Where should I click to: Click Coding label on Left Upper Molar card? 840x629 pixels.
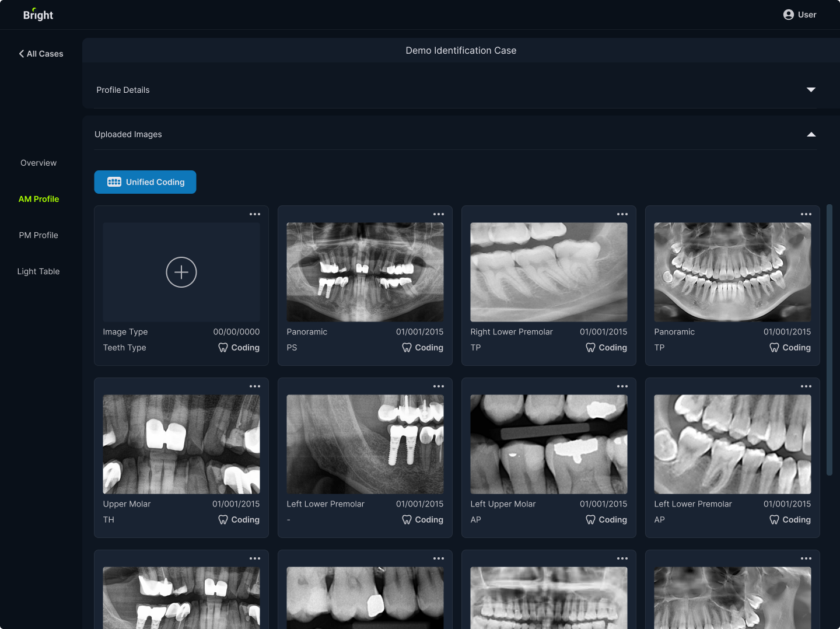(613, 520)
